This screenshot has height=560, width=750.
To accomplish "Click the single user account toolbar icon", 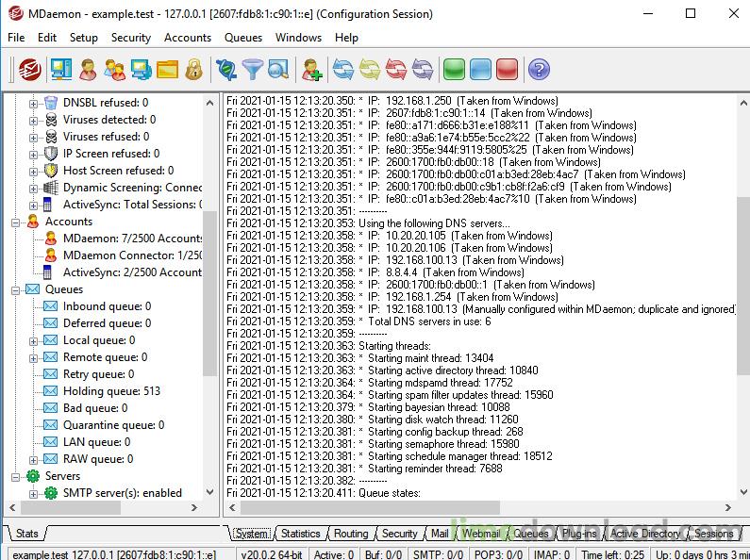I will tap(88, 69).
